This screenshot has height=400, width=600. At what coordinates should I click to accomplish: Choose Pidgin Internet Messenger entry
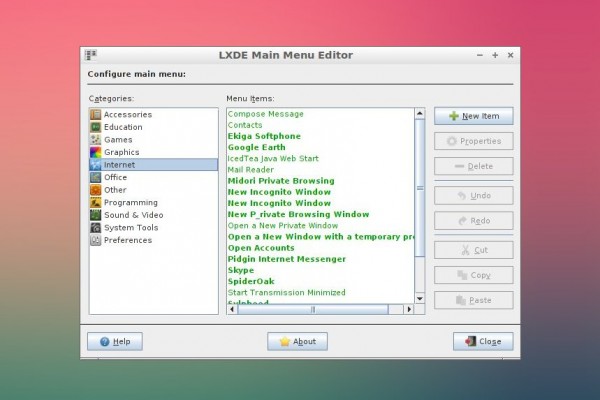coord(288,259)
